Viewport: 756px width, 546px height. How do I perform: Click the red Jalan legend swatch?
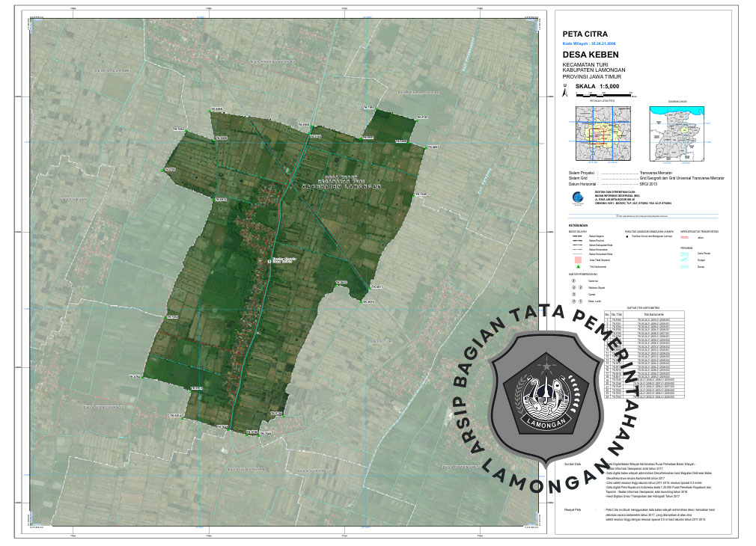tap(685, 236)
